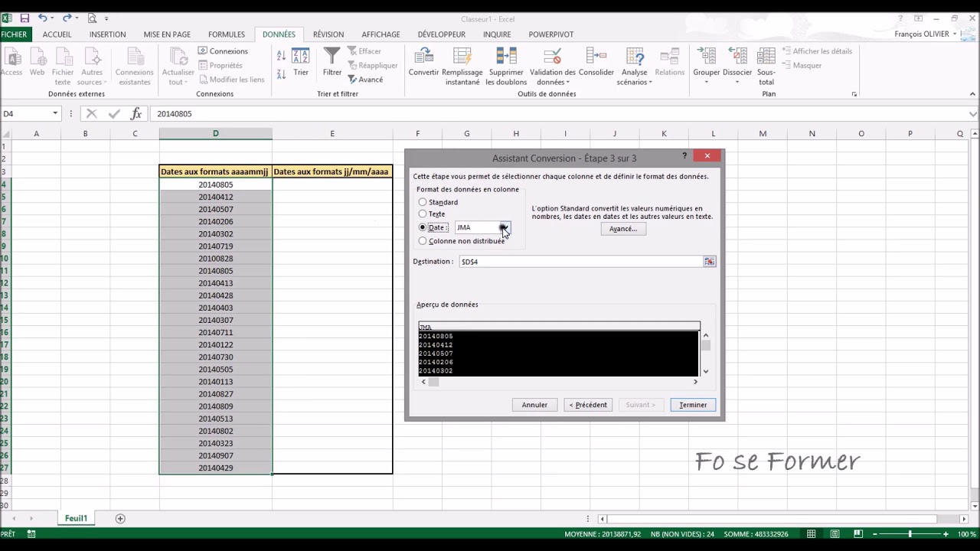Select the Feuil1 sheet tab
This screenshot has height=551, width=980.
pos(76,518)
